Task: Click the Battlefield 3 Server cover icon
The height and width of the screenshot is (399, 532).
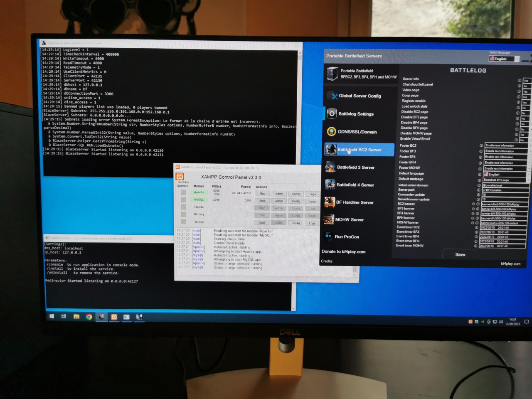Action: (x=330, y=167)
